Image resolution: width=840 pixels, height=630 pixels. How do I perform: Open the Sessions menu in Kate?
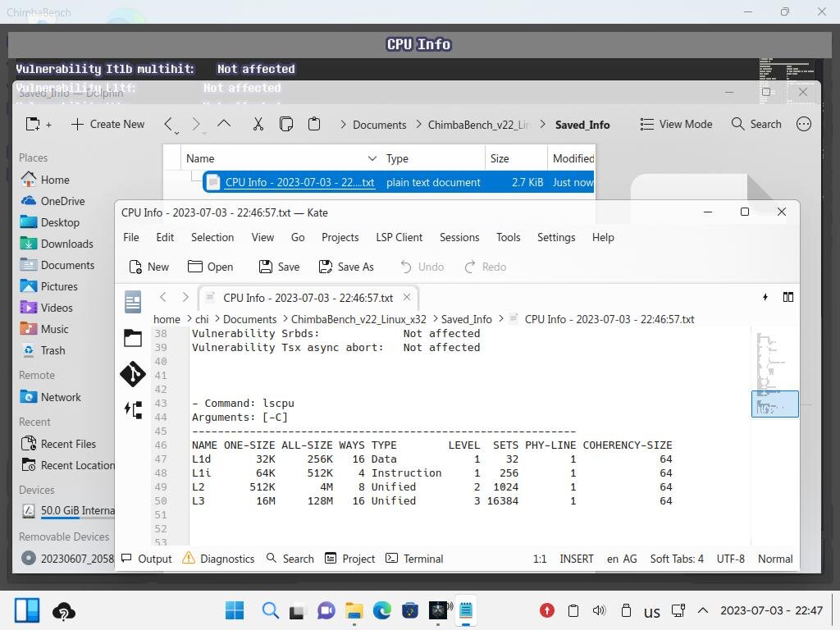(x=459, y=237)
